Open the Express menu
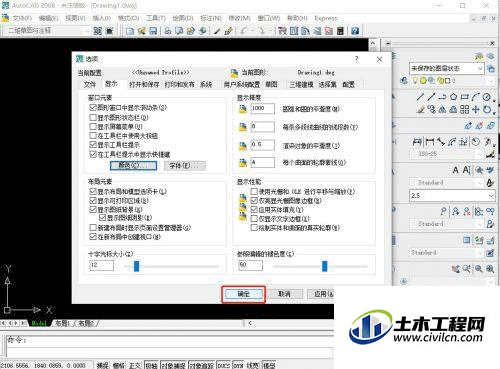Viewport: 500px width, 369px height. [326, 18]
